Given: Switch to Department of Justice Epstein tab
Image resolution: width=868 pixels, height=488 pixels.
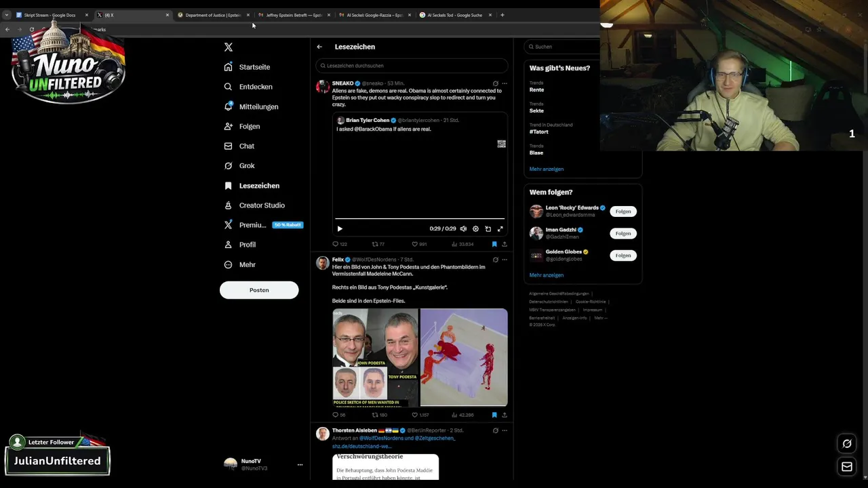Looking at the screenshot, I should [212, 15].
